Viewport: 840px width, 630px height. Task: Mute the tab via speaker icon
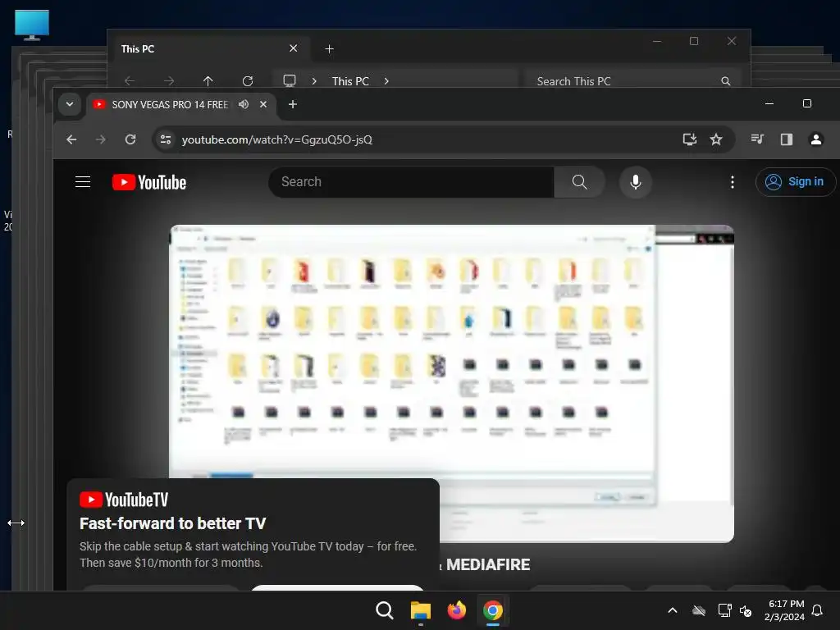click(244, 104)
